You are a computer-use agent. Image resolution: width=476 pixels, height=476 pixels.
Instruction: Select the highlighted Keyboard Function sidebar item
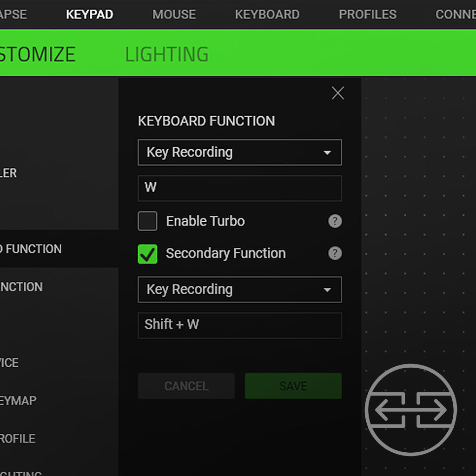click(46, 249)
